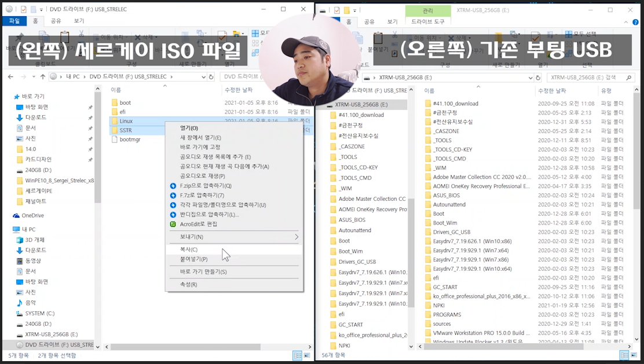
Task: Sort by 수정한 날짜 column in right window
Action: 551,91
